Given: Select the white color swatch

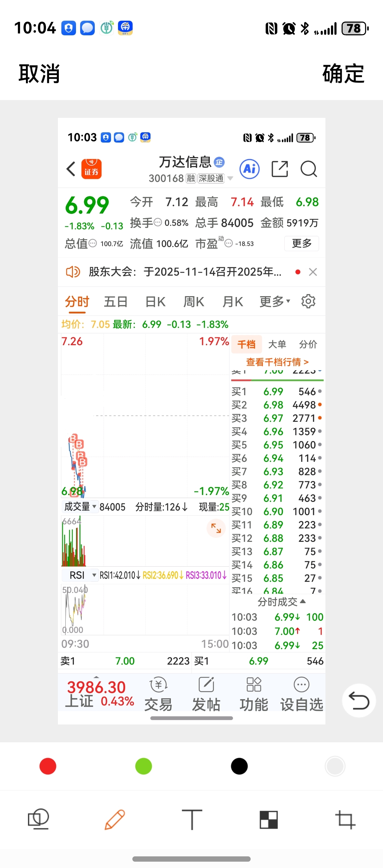Looking at the screenshot, I should point(335,766).
